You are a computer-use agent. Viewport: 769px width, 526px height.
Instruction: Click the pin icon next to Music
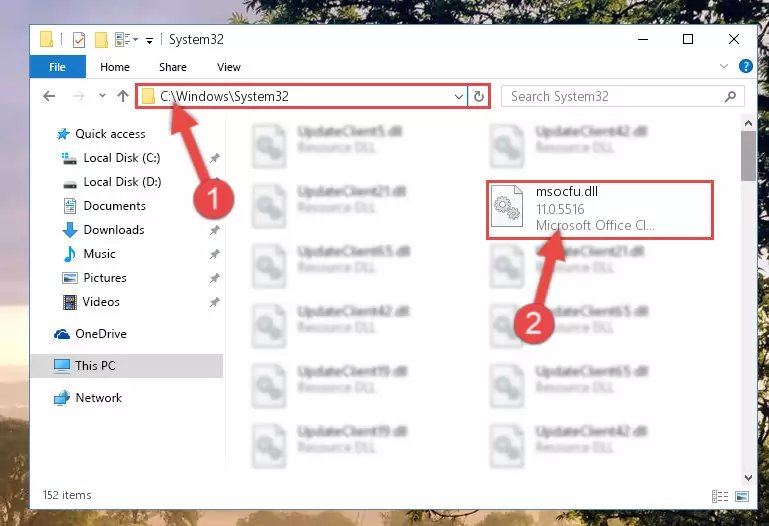pyautogui.click(x=214, y=254)
